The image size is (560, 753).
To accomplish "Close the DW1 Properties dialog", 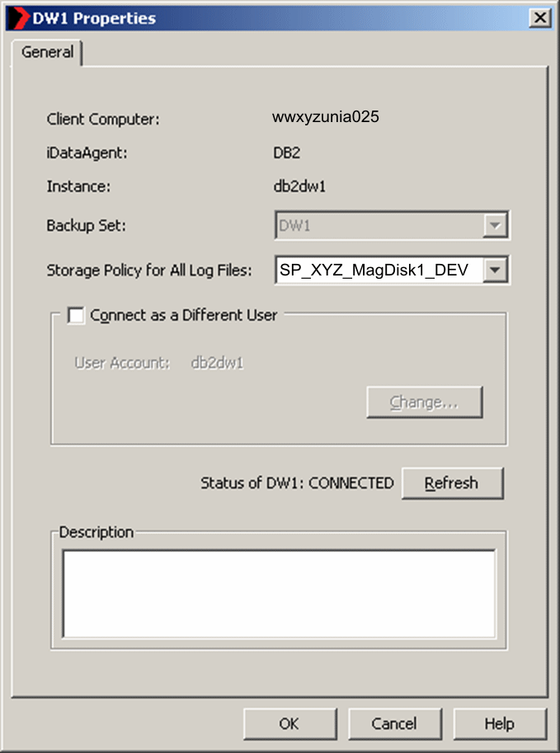I will click(540, 18).
